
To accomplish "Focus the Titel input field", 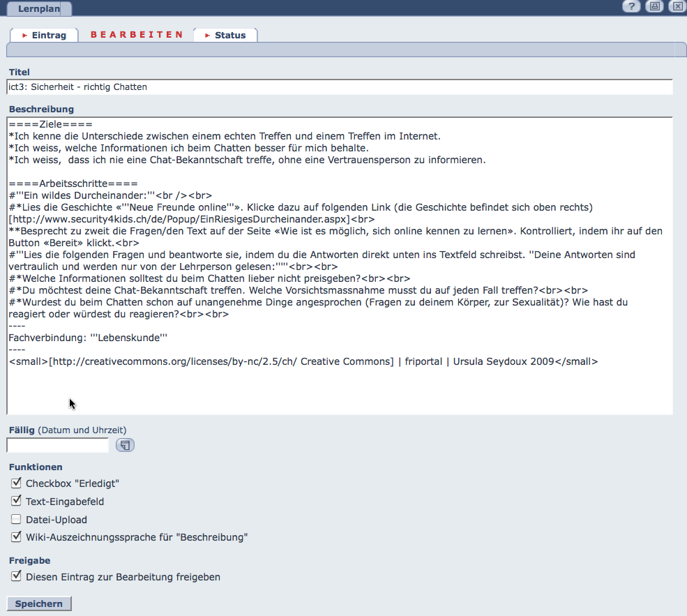I will click(340, 87).
